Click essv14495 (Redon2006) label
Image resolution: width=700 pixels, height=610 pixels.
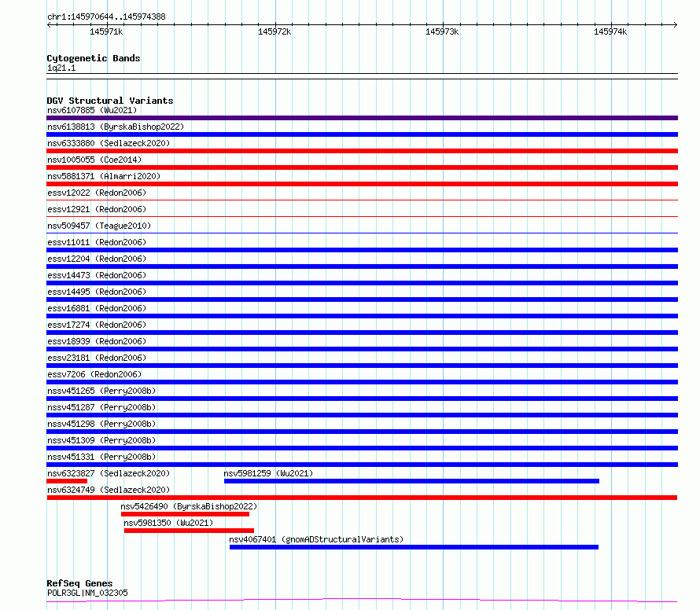pos(97,292)
